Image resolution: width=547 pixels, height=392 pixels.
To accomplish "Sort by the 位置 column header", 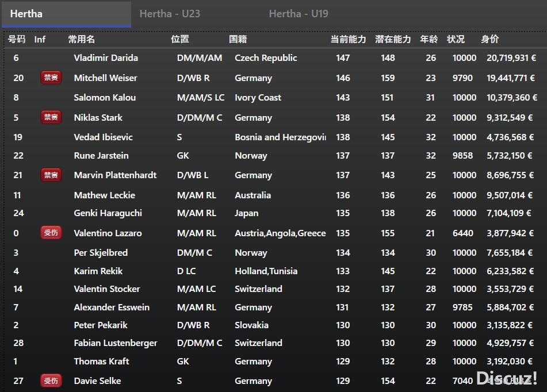I will click(180, 39).
